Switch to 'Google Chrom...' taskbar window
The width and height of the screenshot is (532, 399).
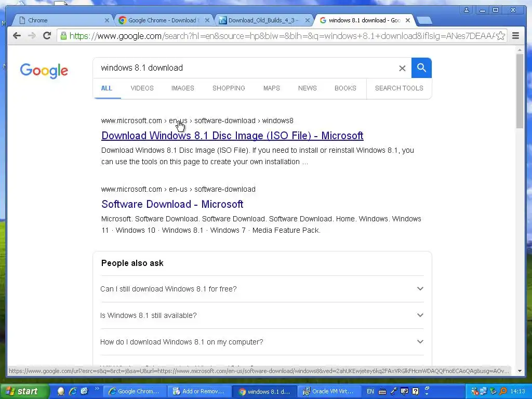tap(135, 391)
